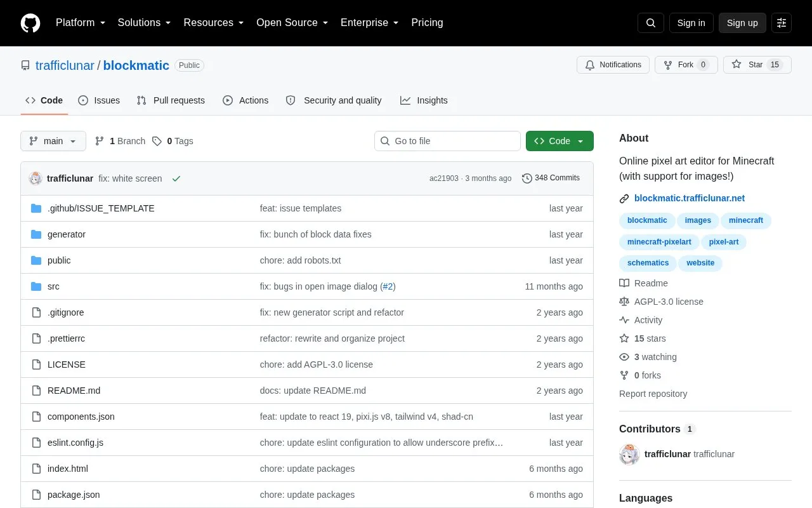The width and height of the screenshot is (812, 508).
Task: Click the README.md file icon
Action: [x=36, y=391]
